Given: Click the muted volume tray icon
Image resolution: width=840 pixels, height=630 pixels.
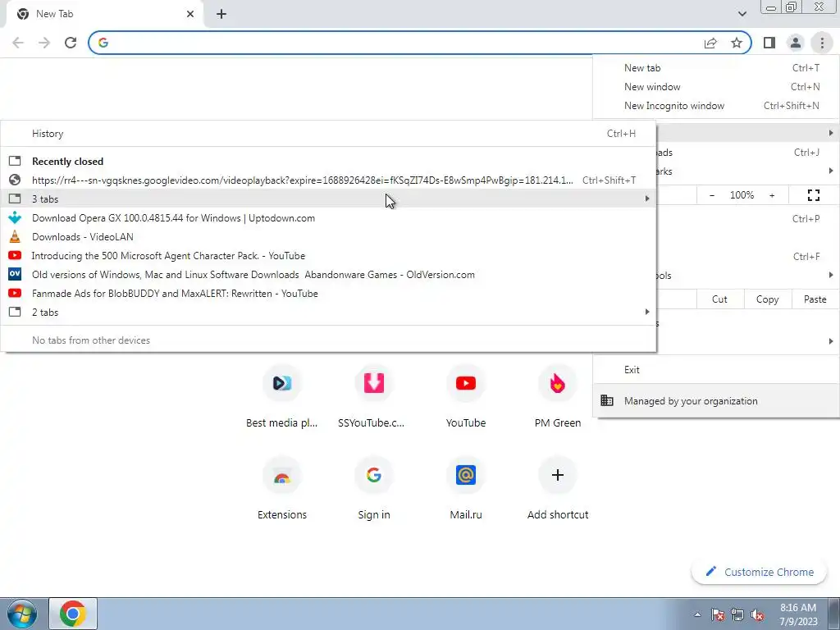Looking at the screenshot, I should [x=757, y=614].
